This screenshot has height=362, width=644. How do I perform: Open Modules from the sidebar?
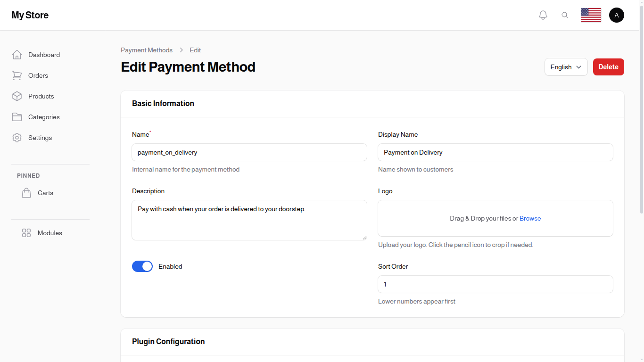[26, 233]
